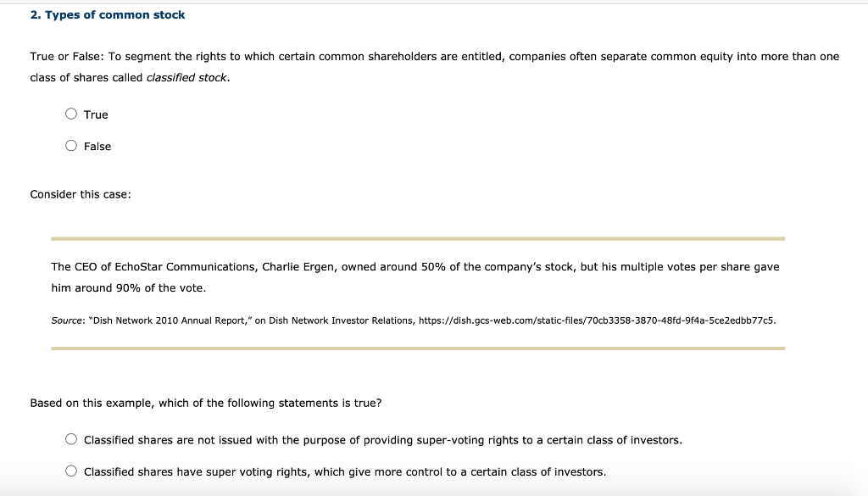Choose the "Classified shares have super voting rights" radio
The image size is (868, 496).
pyautogui.click(x=71, y=471)
